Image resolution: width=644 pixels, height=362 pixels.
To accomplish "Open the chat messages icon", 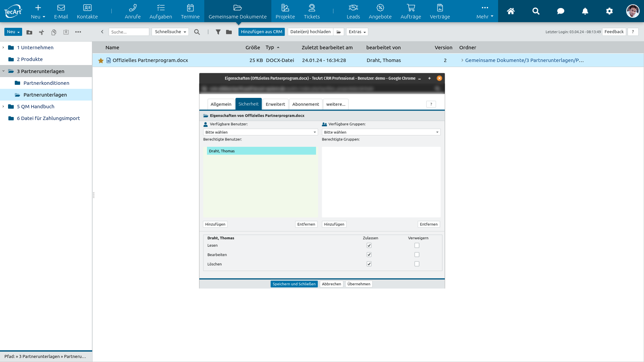I will [x=560, y=11].
